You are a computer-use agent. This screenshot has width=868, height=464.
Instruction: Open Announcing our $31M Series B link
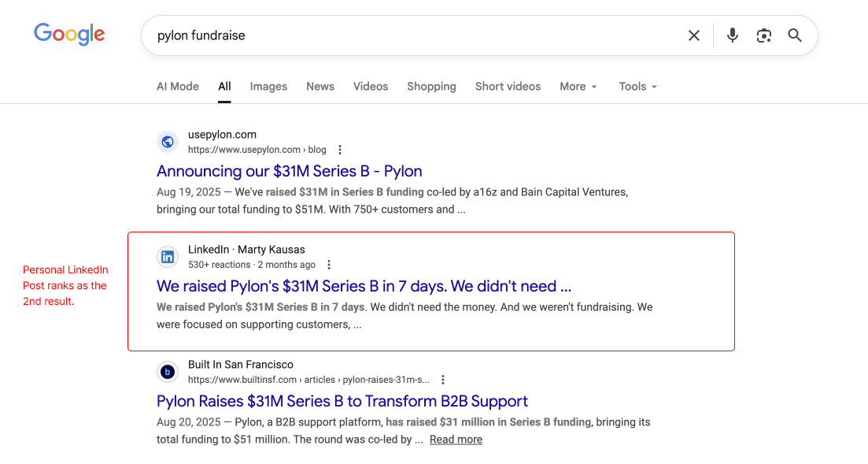click(x=290, y=171)
